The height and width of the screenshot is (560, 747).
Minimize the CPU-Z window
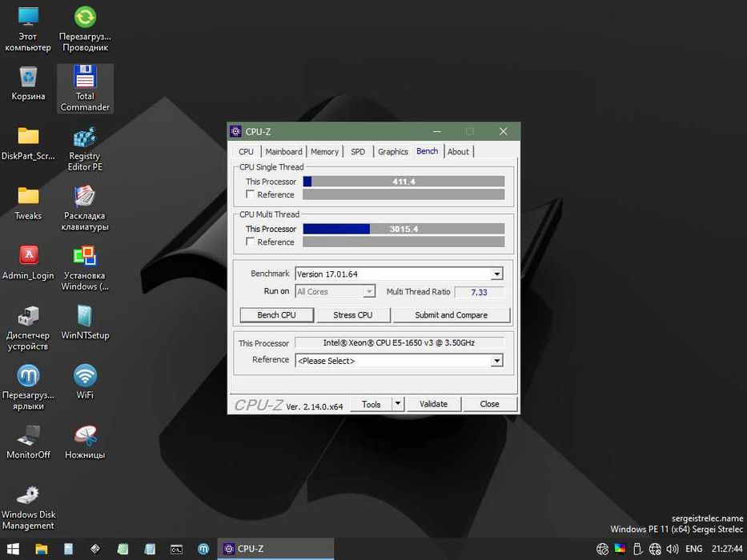coord(437,131)
